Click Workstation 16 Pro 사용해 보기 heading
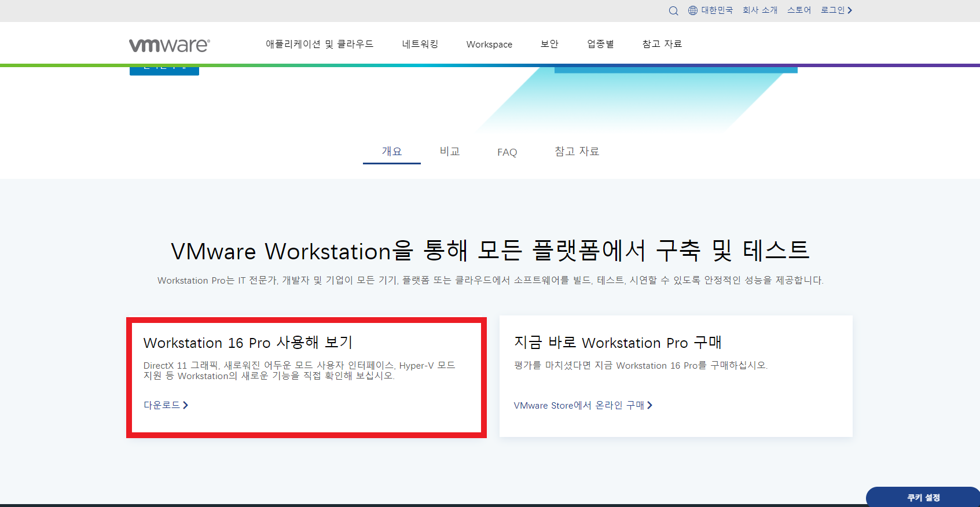This screenshot has height=507, width=980. pyautogui.click(x=248, y=343)
